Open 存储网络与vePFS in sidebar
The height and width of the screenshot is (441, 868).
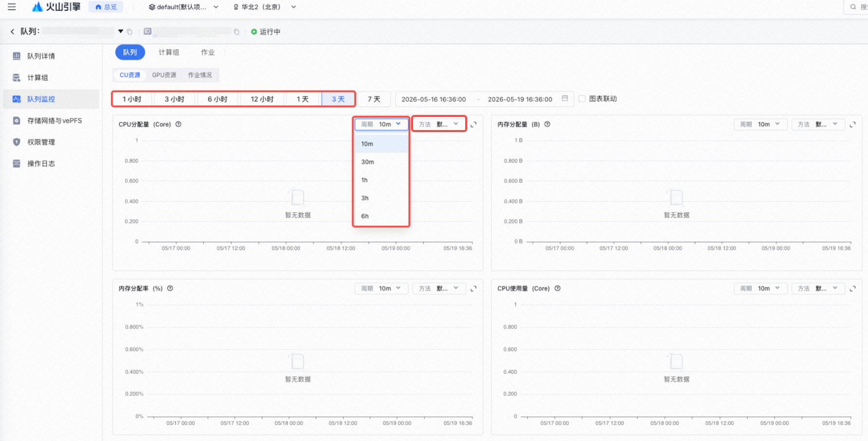tap(51, 120)
